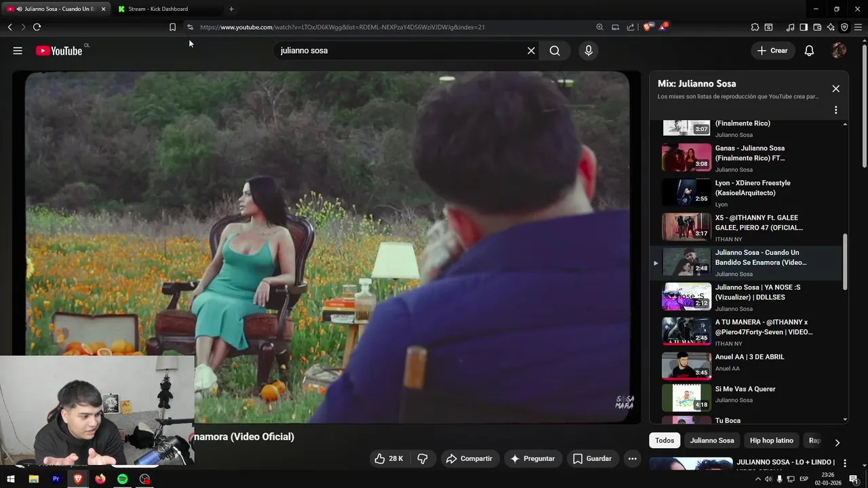868x488 pixels.
Task: Clear the search text with the X
Action: coord(531,51)
